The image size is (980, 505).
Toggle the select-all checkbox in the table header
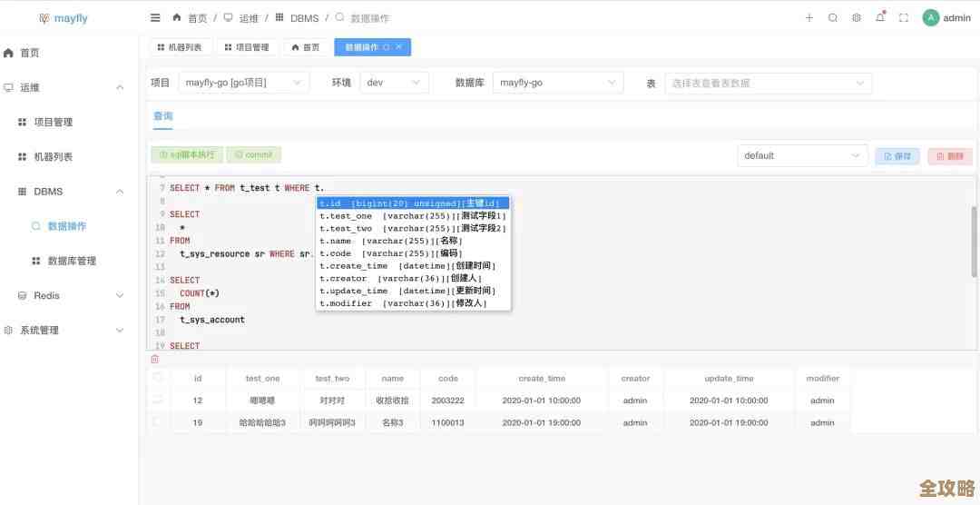(x=158, y=377)
